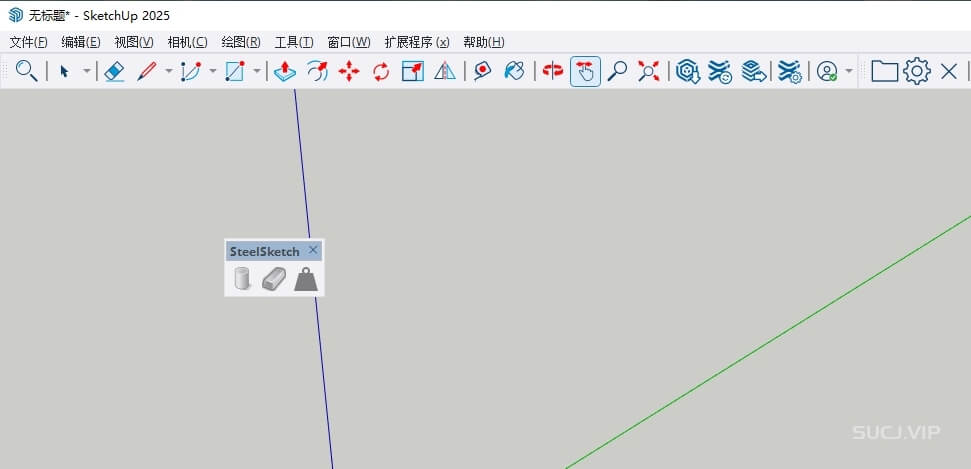Expand the account dropdown arrow
Screen dimensions: 971x469
[848, 71]
